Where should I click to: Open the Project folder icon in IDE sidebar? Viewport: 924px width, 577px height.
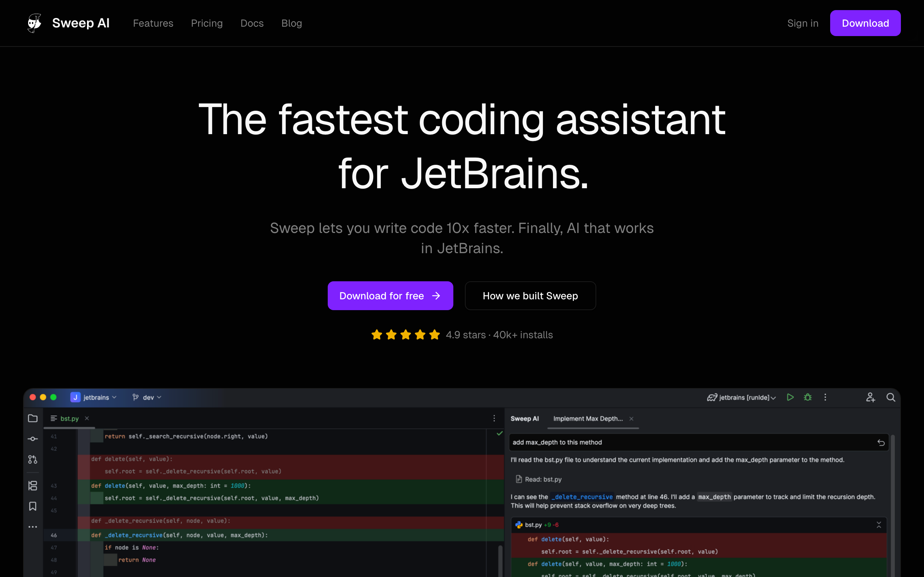coord(33,418)
